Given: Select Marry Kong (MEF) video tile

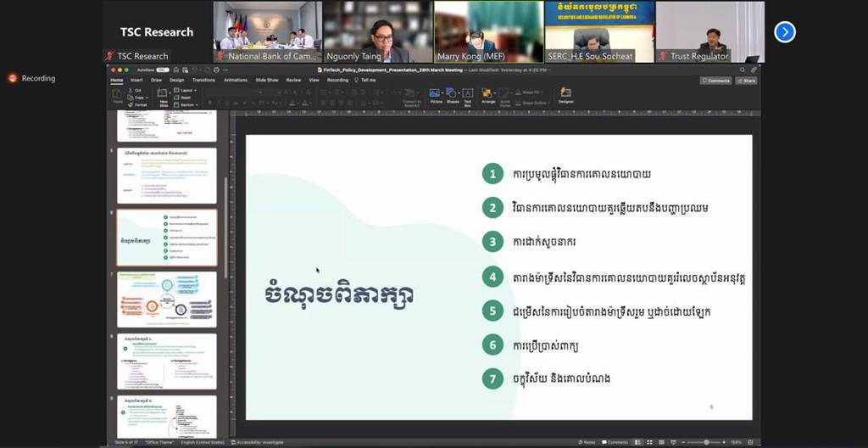Looking at the screenshot, I should click(489, 31).
